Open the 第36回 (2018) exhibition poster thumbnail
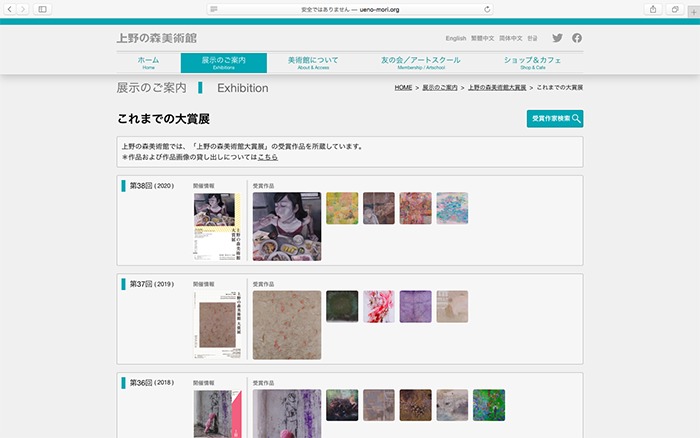 [217, 413]
